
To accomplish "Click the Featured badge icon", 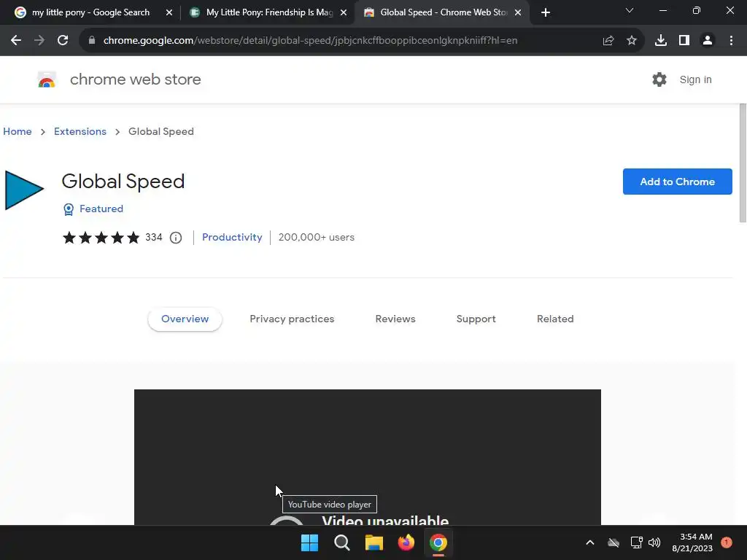I will point(69,209).
